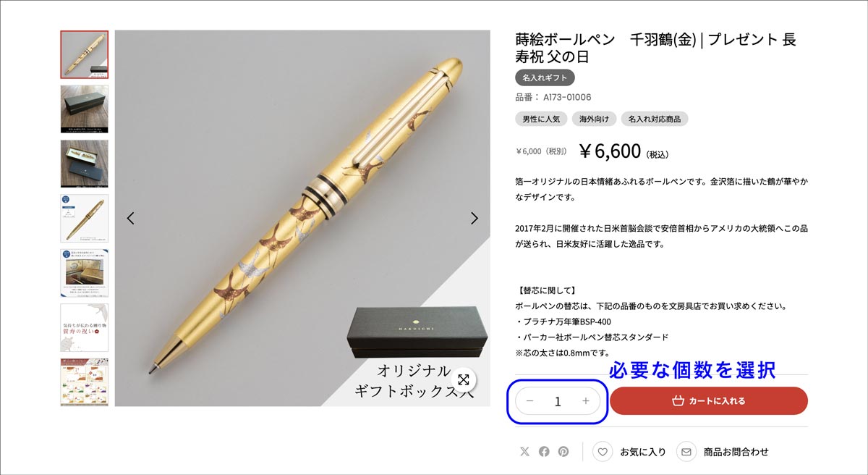Increase quantity with the plus button
This screenshot has height=475, width=868.
pyautogui.click(x=586, y=401)
